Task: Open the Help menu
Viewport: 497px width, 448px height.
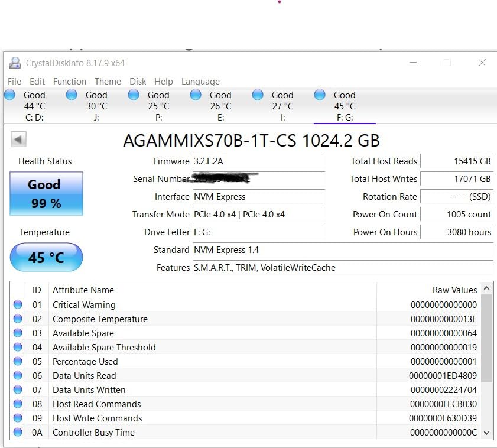Action: 164,82
